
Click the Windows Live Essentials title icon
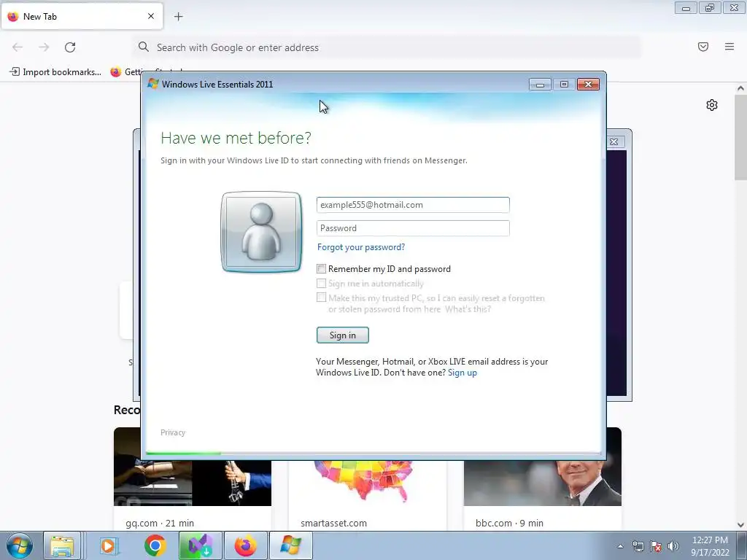pyautogui.click(x=153, y=84)
